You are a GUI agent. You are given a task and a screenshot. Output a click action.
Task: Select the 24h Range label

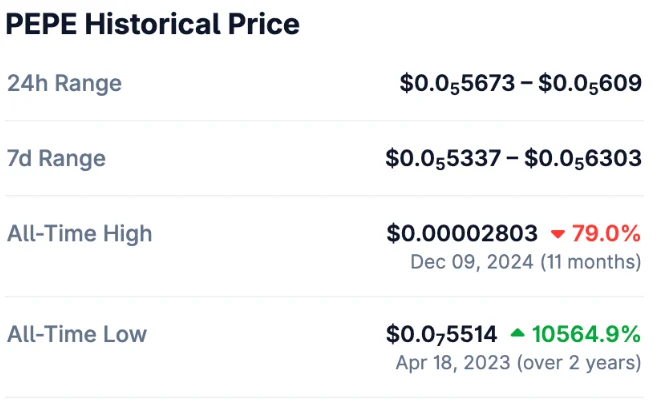[64, 84]
